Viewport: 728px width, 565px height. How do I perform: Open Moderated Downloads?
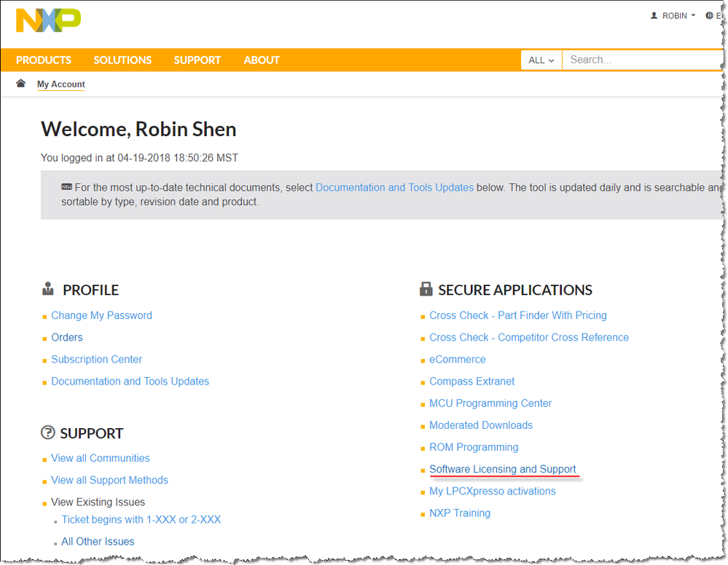point(481,425)
